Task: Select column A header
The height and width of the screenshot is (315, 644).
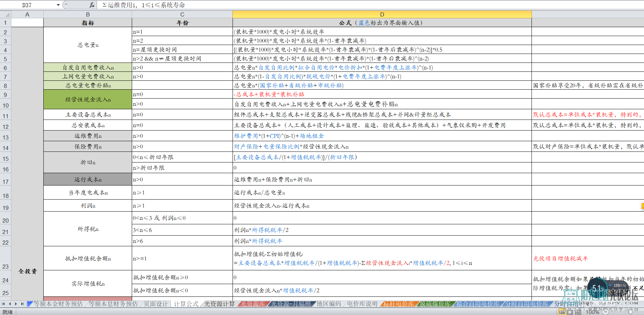Action: tap(28, 14)
